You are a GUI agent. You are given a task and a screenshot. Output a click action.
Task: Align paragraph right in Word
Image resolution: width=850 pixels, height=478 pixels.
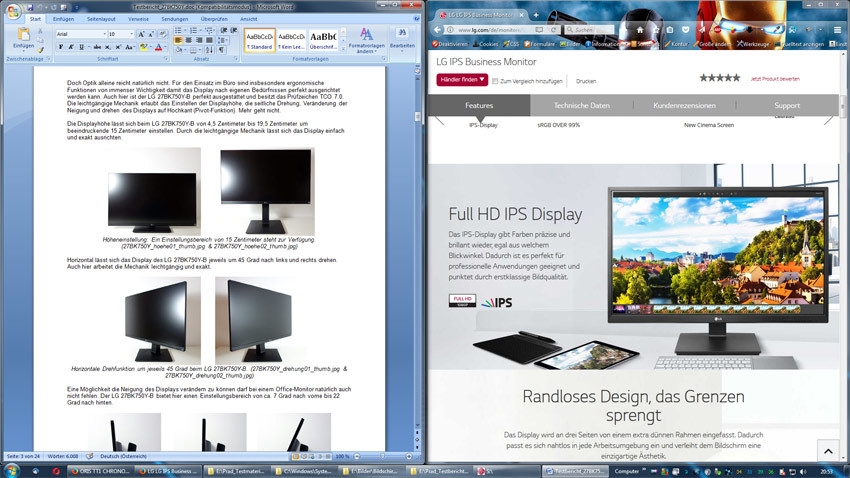coord(198,40)
